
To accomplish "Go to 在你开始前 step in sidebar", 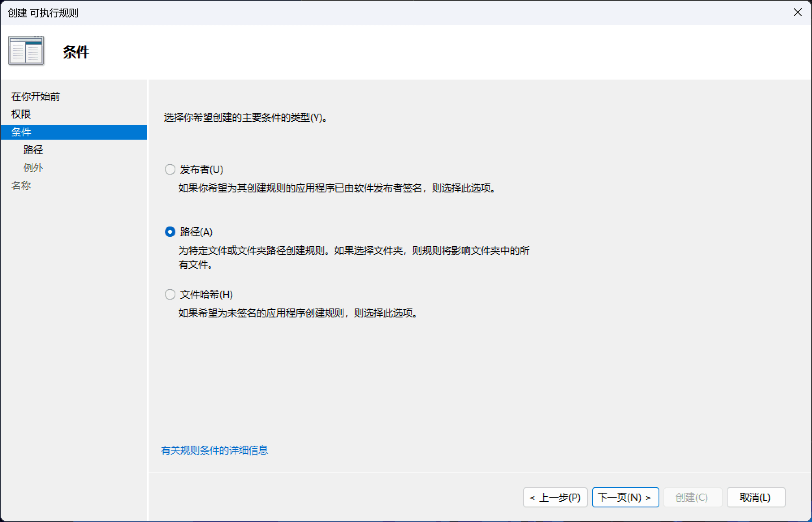I will click(x=36, y=96).
